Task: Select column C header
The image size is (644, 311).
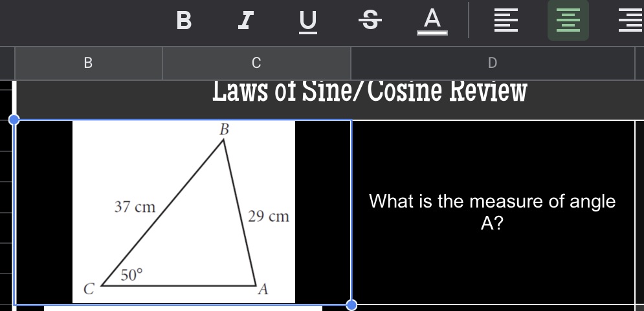Action: (257, 63)
